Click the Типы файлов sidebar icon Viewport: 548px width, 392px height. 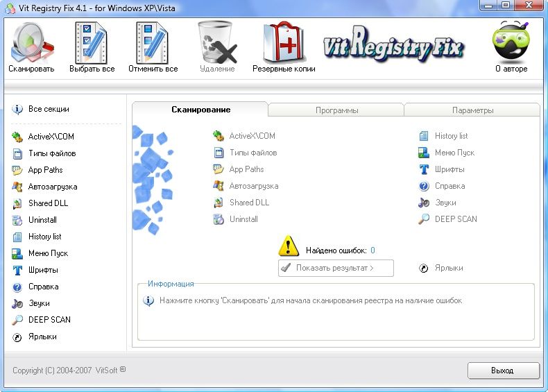point(17,153)
